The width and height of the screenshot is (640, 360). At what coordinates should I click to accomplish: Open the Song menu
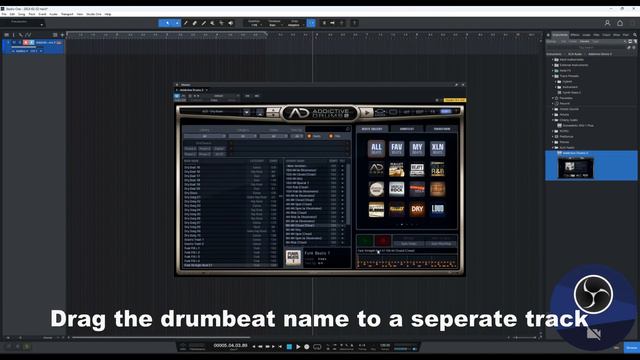[21, 14]
